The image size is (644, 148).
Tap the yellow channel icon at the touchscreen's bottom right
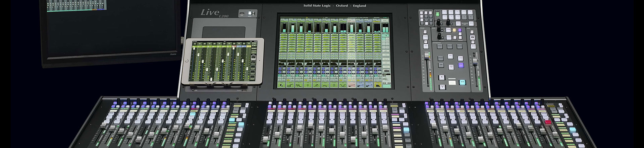tap(378, 85)
